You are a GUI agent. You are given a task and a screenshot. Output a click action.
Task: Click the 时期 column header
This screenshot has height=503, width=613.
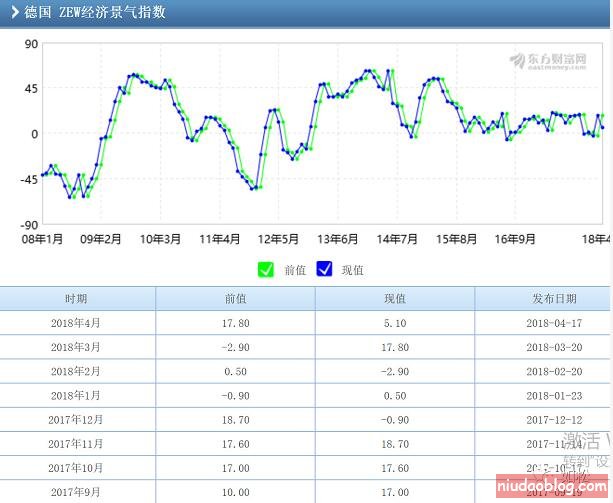coord(76,299)
